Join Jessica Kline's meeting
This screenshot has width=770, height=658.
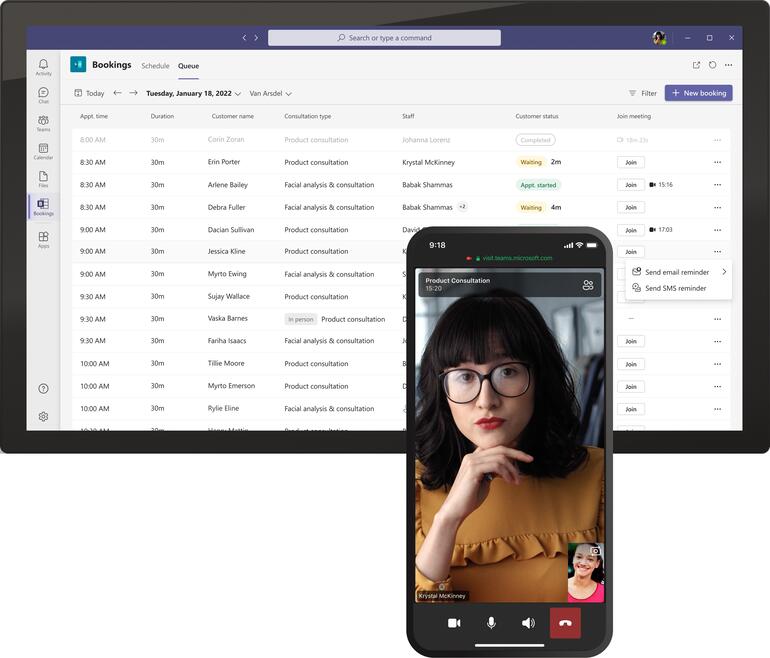(631, 251)
